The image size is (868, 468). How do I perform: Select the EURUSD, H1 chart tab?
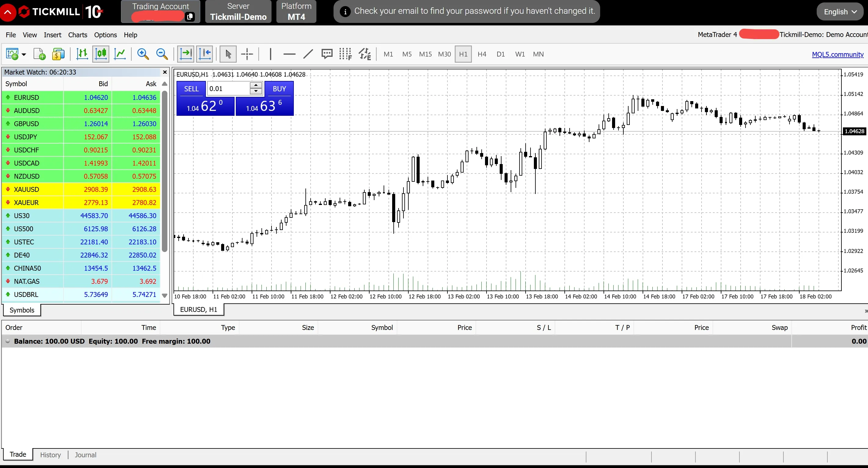click(x=199, y=310)
